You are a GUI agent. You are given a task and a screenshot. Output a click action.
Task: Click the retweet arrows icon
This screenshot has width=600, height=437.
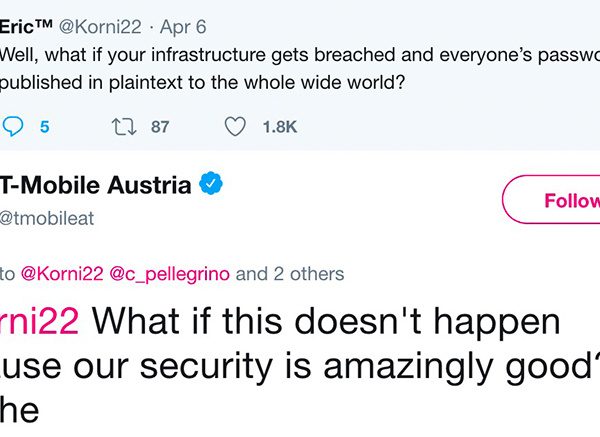point(124,127)
